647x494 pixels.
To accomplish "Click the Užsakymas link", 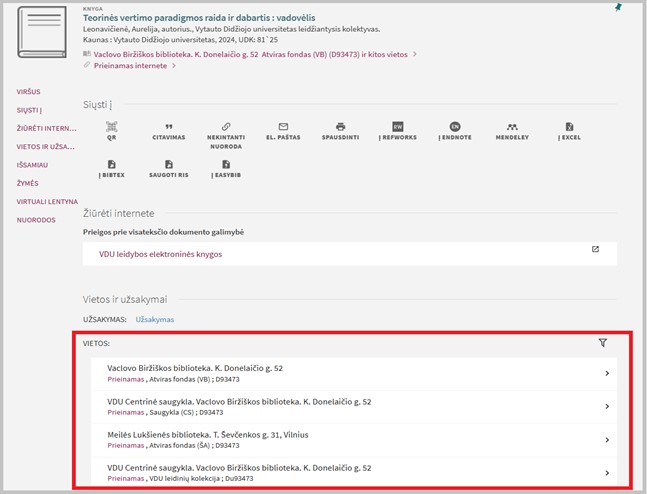I will [154, 319].
